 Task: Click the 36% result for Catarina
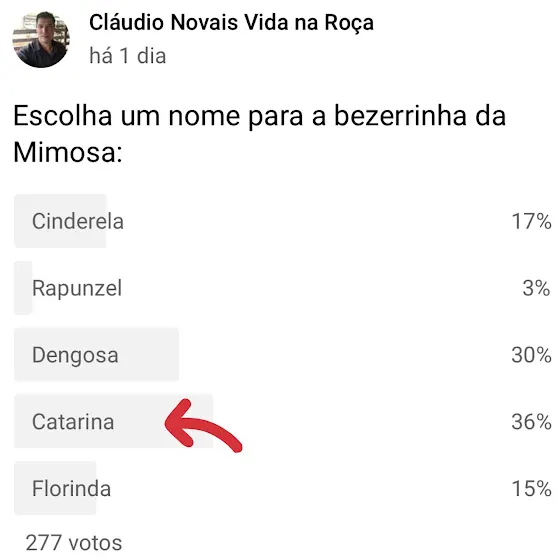(x=531, y=422)
